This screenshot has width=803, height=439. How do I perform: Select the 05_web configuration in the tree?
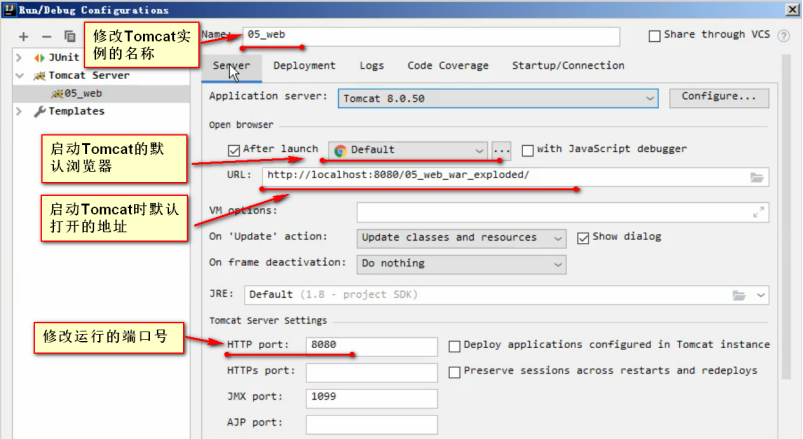tap(101, 94)
